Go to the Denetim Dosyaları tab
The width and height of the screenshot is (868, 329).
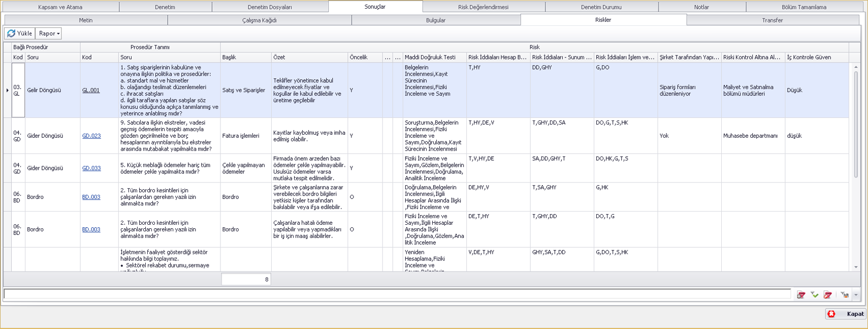270,7
